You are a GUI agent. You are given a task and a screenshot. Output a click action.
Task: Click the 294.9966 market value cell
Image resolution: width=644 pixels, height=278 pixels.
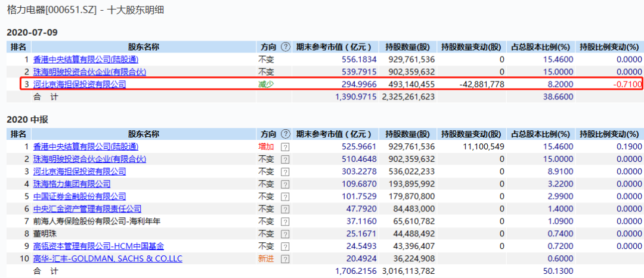[x=360, y=85]
